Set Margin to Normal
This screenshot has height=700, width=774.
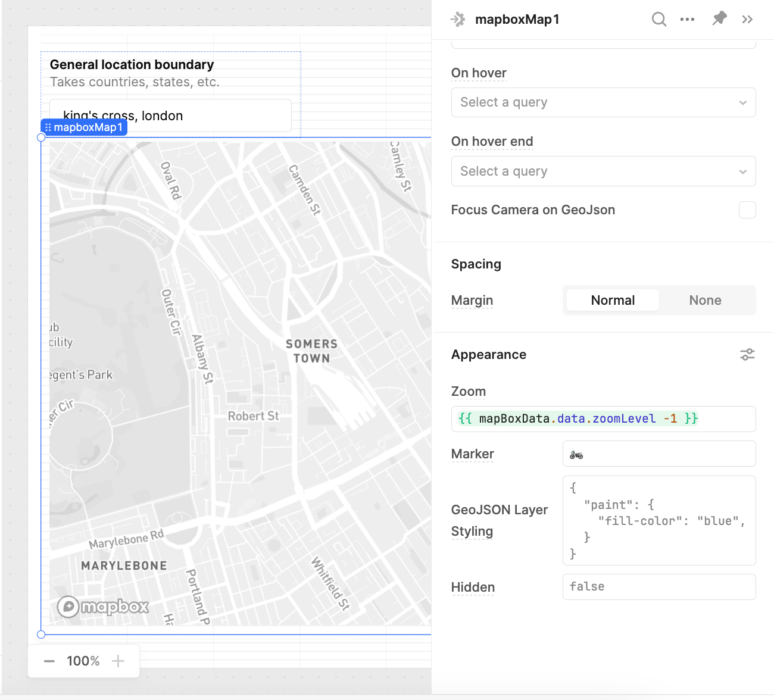tap(613, 300)
